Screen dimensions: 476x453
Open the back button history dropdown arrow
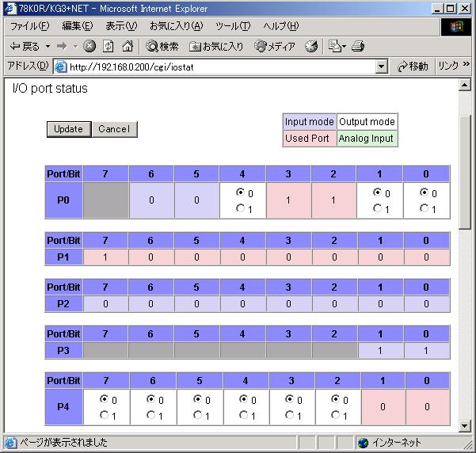click(48, 47)
